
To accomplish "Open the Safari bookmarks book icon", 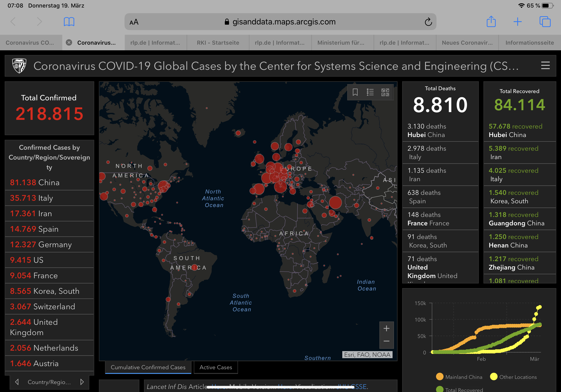I will point(69,22).
